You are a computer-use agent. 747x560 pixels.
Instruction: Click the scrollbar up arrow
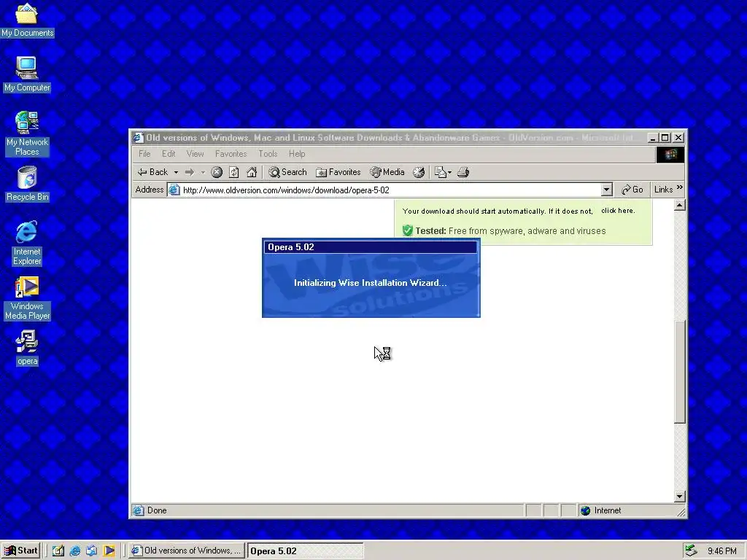coord(680,205)
